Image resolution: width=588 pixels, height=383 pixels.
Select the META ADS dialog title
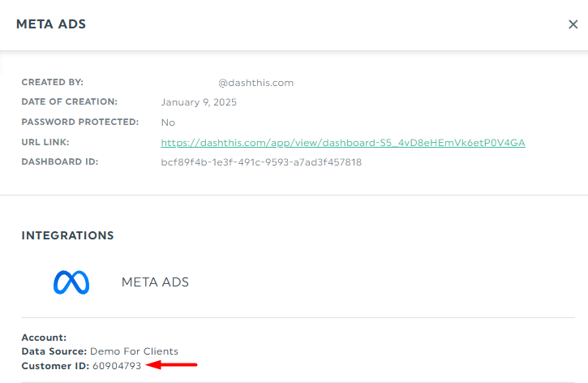(x=51, y=24)
